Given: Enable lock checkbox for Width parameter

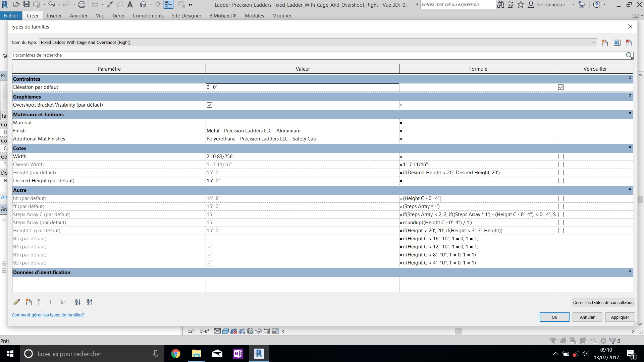Looking at the screenshot, I should [x=561, y=157].
